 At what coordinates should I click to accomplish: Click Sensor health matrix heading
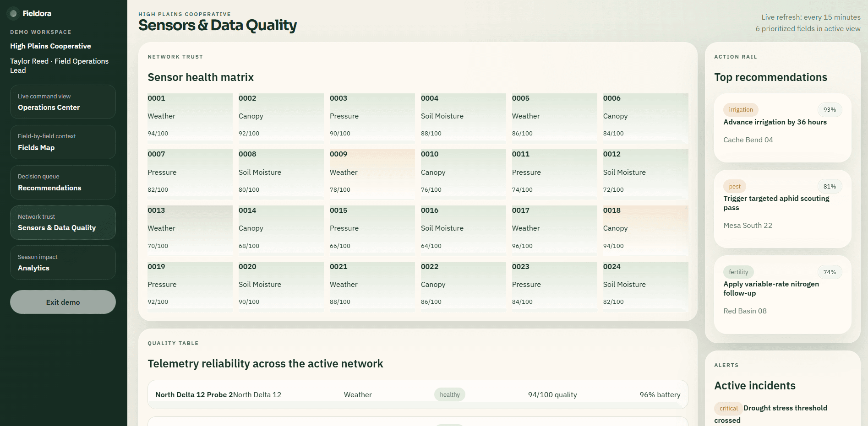pos(201,77)
